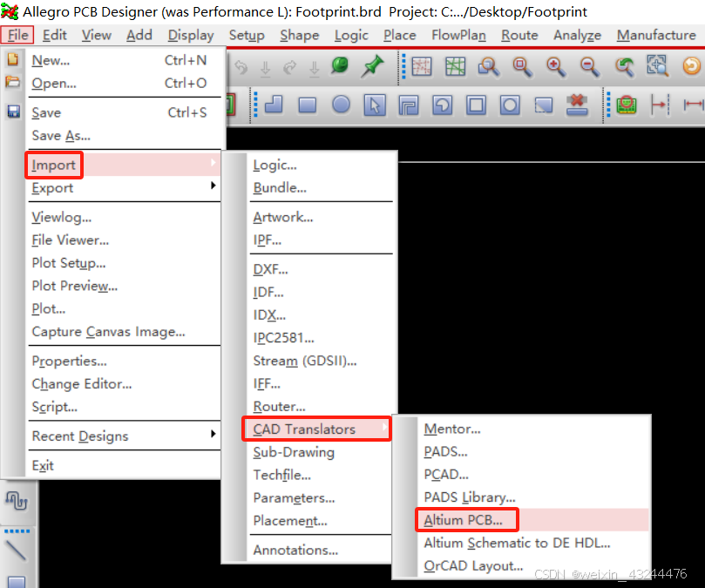Click the open folder icon beside Open...
Screen dimensions: 705x588
pos(12,82)
